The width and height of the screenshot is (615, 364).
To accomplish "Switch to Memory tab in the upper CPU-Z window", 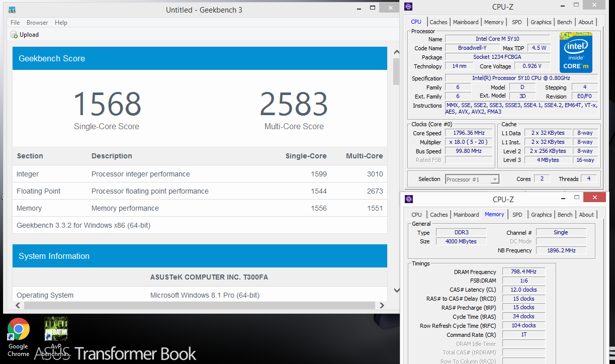I will pos(494,22).
